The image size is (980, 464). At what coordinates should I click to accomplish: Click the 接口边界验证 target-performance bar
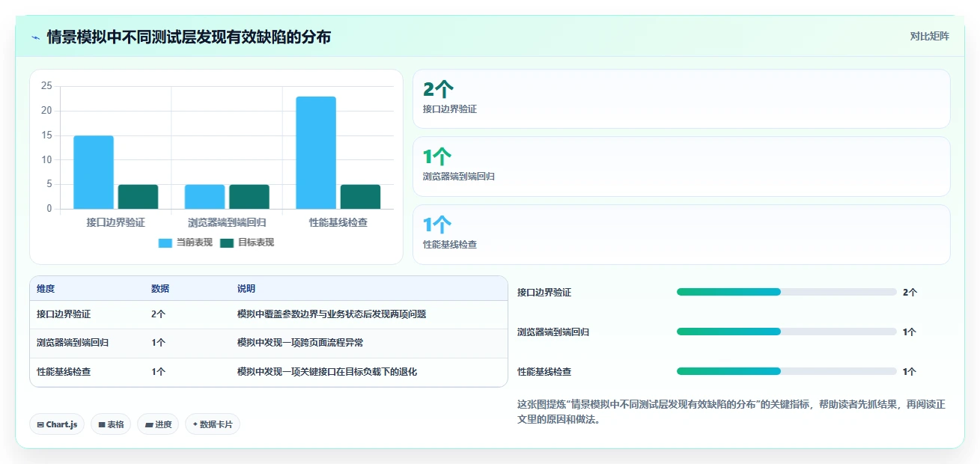tap(138, 197)
